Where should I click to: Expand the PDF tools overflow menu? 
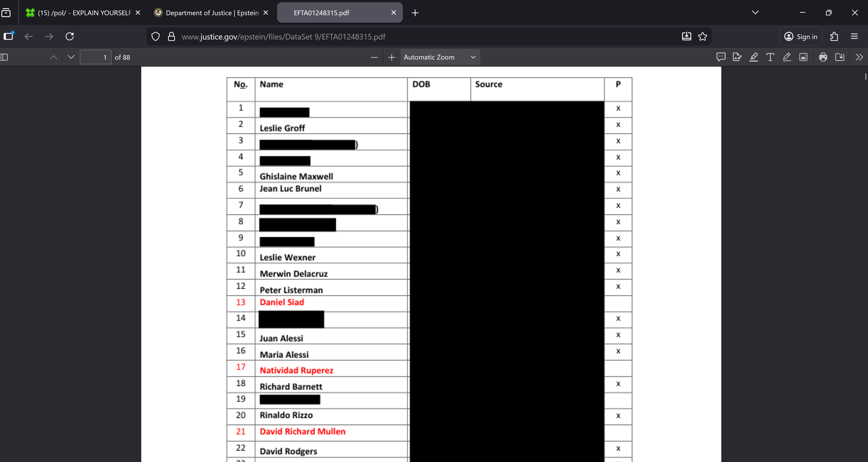pyautogui.click(x=859, y=57)
